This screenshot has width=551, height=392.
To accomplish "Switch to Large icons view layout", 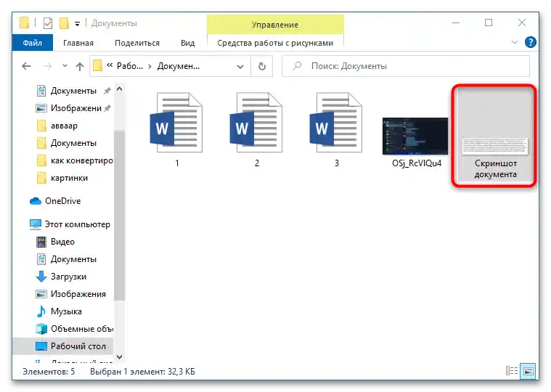I will click(528, 371).
